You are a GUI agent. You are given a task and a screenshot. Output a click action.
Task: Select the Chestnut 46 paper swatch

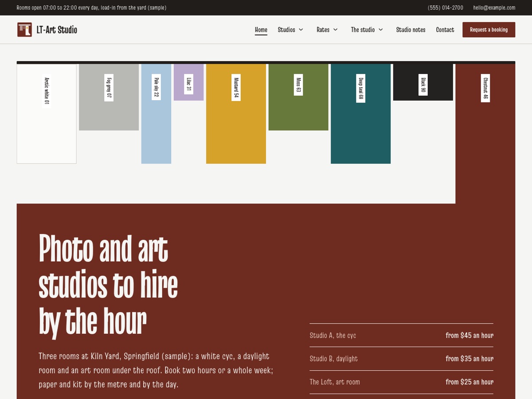coord(485,133)
